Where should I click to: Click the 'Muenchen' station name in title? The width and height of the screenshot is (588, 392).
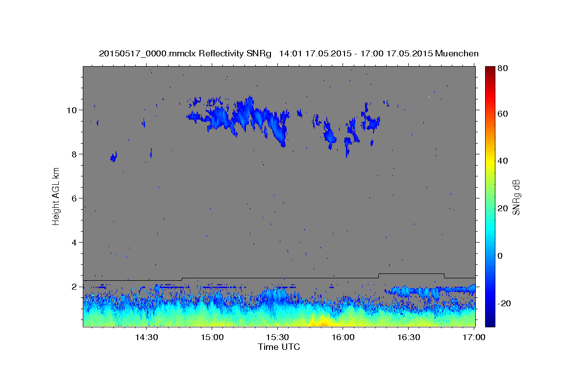point(457,54)
